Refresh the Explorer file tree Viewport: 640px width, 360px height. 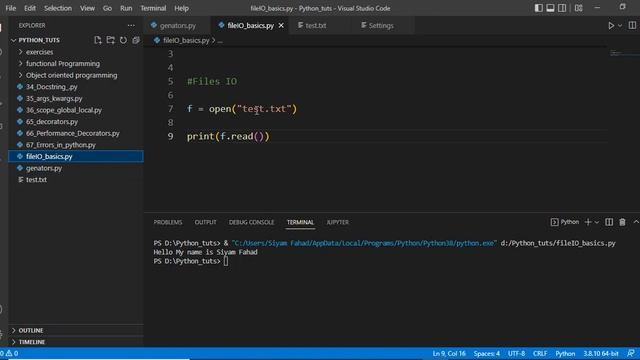pos(123,40)
